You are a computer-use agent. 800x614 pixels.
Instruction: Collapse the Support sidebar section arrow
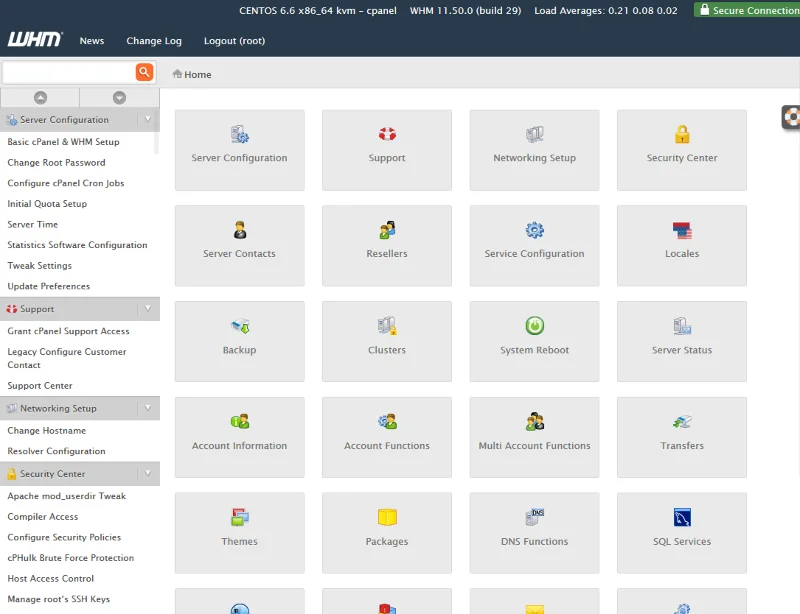(148, 309)
